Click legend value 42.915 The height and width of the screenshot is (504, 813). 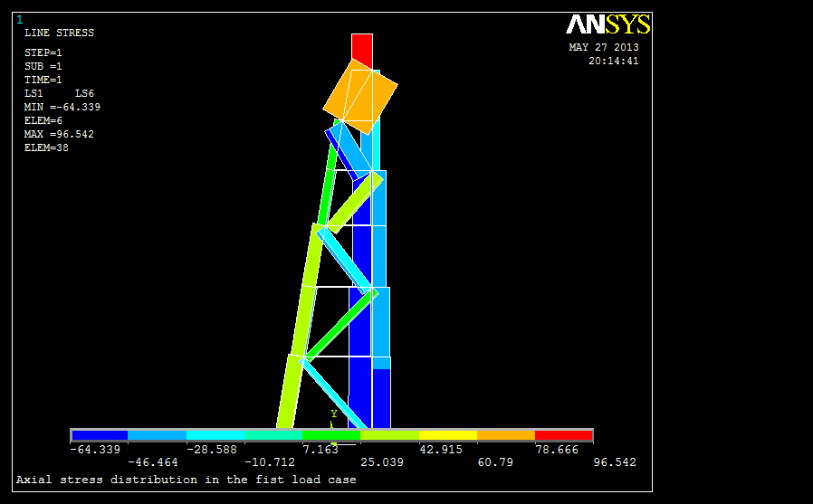click(x=441, y=450)
